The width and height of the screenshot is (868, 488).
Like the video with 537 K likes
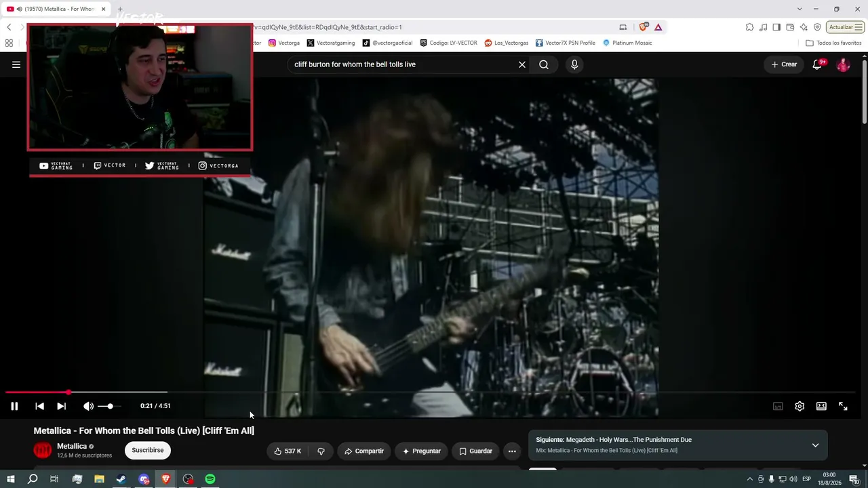pos(288,451)
